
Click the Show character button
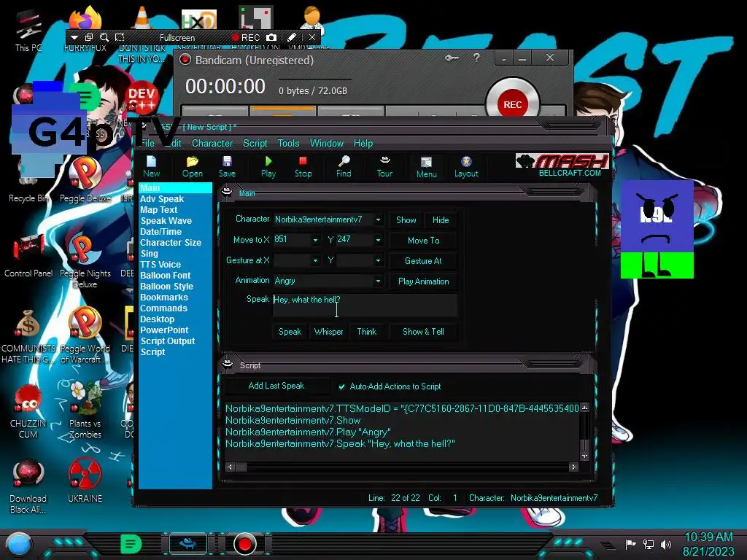tap(406, 220)
